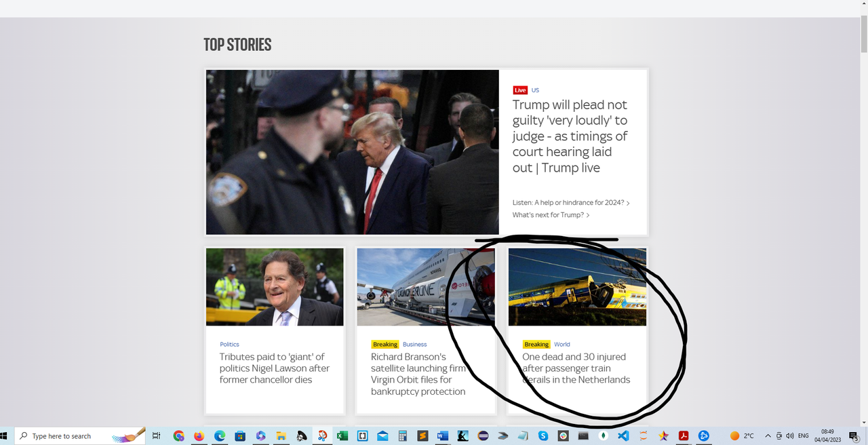Switch the ENG input language indicator
868x445 pixels.
click(804, 436)
